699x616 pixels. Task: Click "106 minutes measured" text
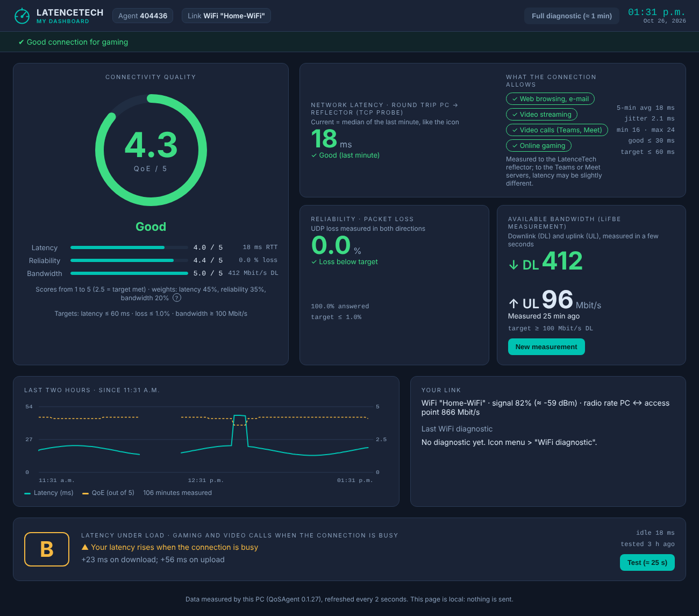(x=177, y=493)
